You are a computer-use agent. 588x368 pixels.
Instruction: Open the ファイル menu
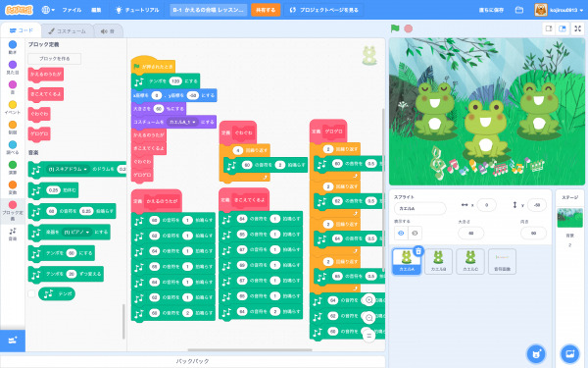point(72,10)
